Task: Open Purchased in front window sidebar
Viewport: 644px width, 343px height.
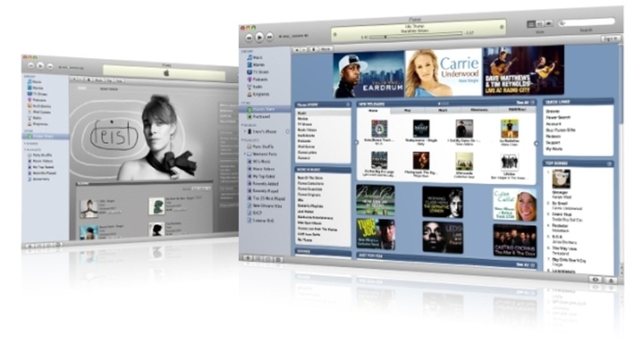Action: pos(259,117)
